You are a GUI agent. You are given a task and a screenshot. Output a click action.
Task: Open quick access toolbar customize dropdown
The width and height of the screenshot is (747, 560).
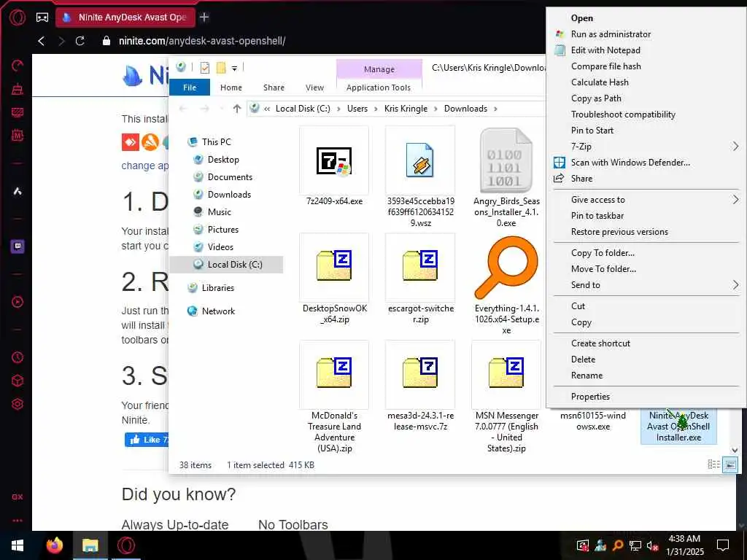point(234,69)
